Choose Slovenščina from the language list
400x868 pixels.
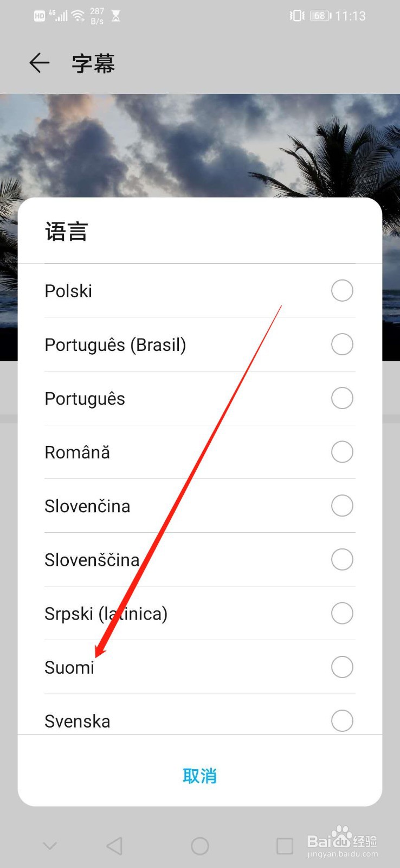(x=92, y=560)
